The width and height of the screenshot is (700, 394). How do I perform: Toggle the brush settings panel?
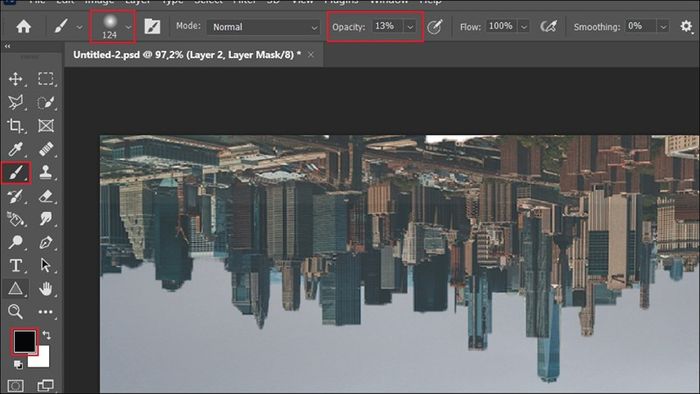(152, 27)
